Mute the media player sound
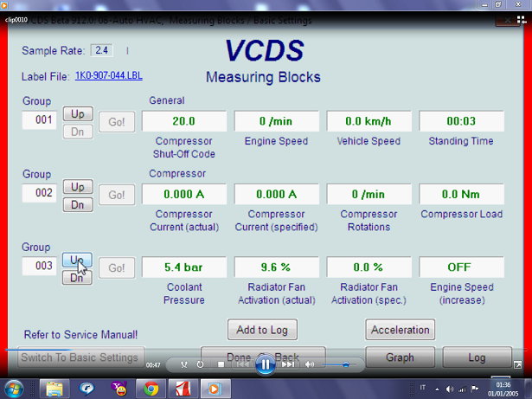The width and height of the screenshot is (532, 399). (310, 365)
